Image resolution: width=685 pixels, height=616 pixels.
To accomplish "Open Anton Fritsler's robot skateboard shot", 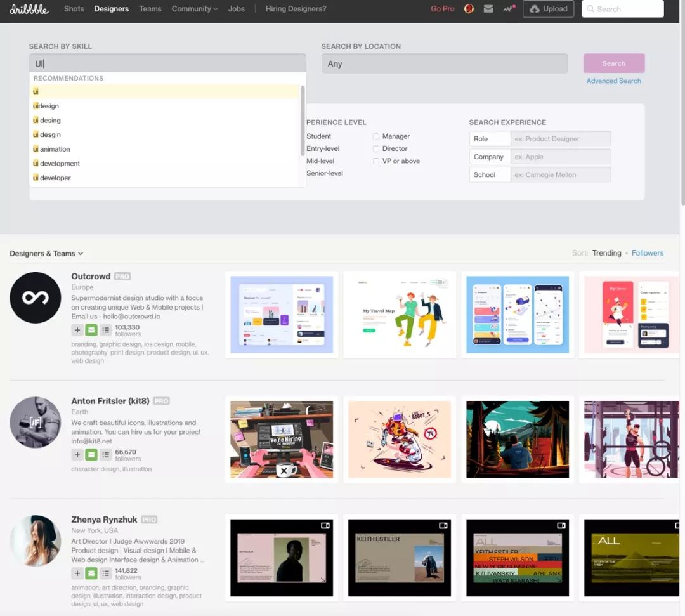I will tap(400, 440).
